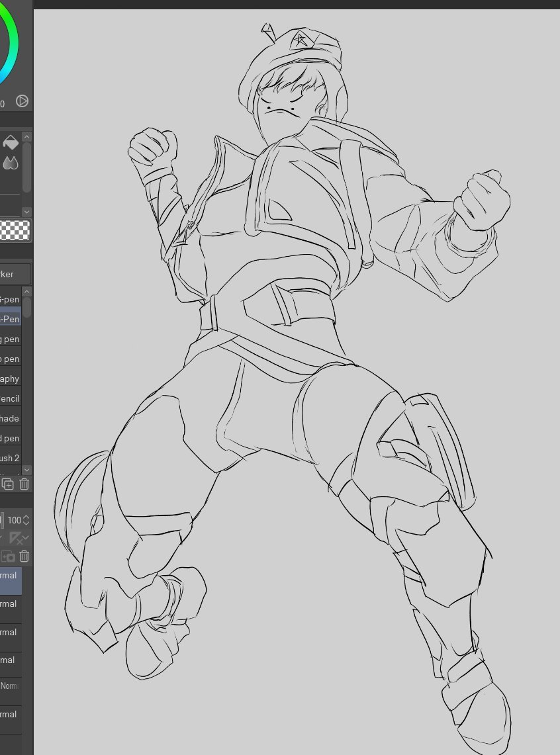Select the Gradient tool icon
560x755 pixels.
click(x=11, y=163)
